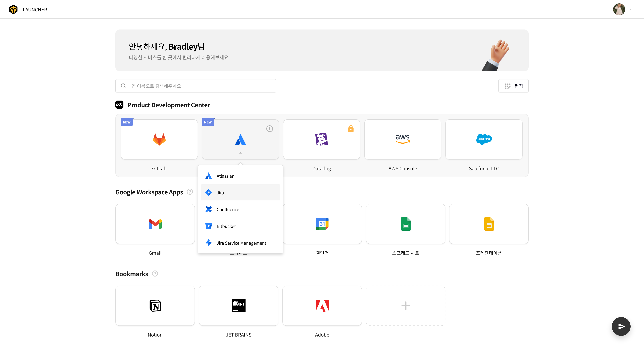
Task: Open Gmail app tile
Action: (155, 224)
